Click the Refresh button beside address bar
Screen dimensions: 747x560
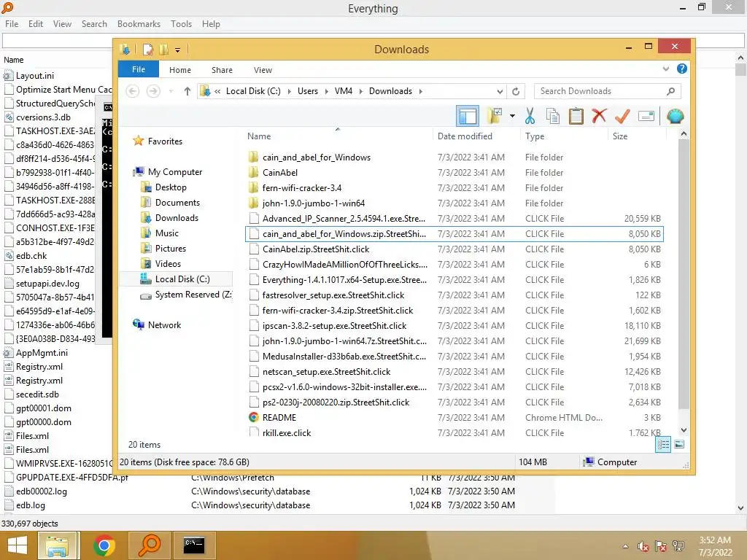click(x=516, y=91)
